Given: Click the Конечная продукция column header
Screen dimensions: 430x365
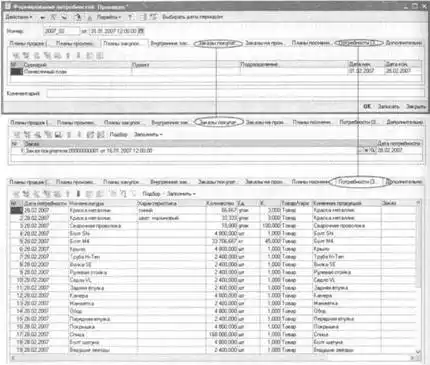Looking at the screenshot, I should (x=347, y=203).
